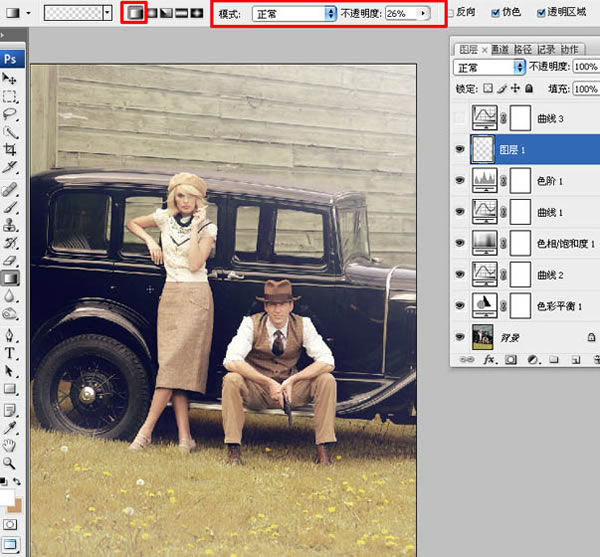Image resolution: width=600 pixels, height=557 pixels.
Task: Select the Type (T) tool
Action: point(10,352)
